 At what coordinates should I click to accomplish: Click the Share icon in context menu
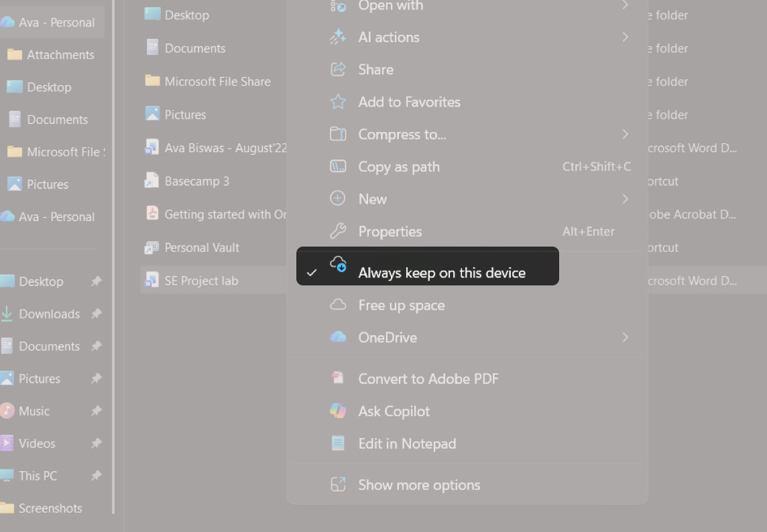pyautogui.click(x=338, y=70)
